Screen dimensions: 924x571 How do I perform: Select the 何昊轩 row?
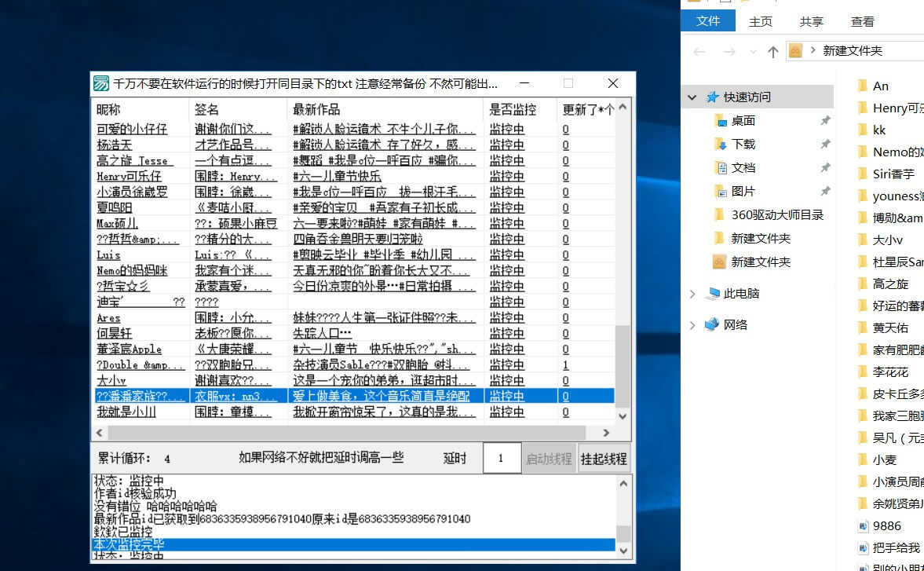tap(353, 334)
